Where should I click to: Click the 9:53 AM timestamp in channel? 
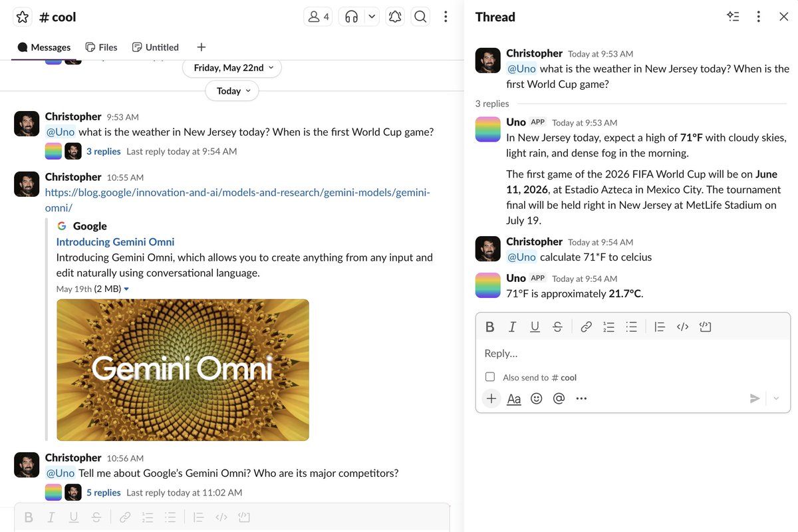(x=122, y=117)
